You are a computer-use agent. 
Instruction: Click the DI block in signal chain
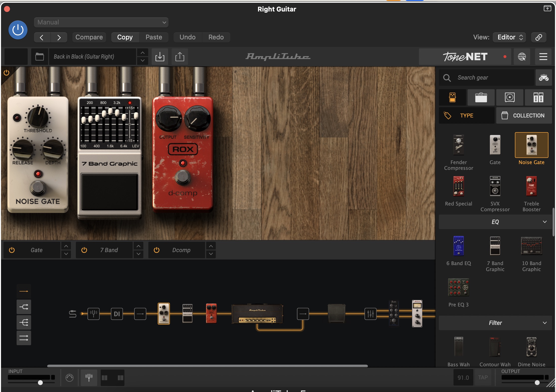[x=117, y=314]
